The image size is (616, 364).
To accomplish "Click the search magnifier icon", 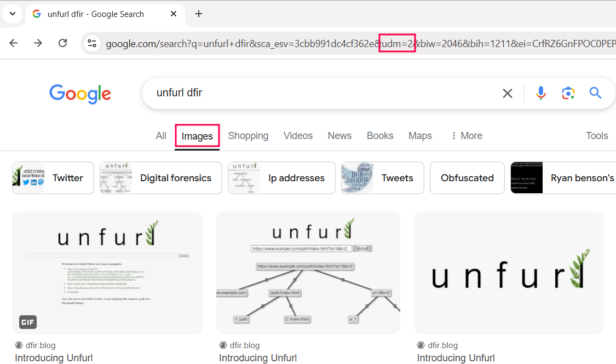I will pyautogui.click(x=595, y=93).
